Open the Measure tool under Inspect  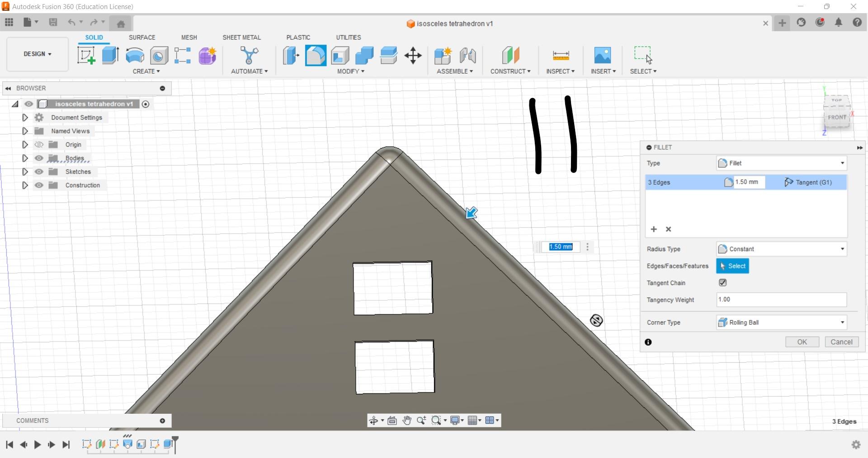tap(560, 55)
